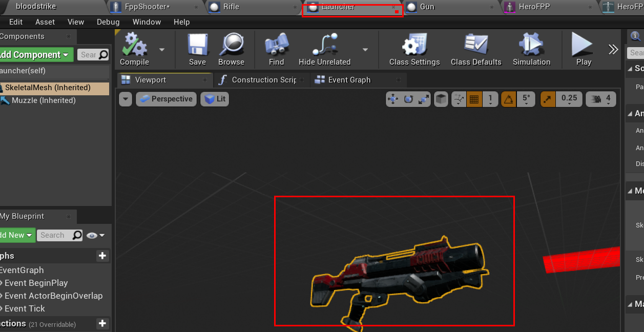Image resolution: width=644 pixels, height=332 pixels.
Task: Select the translate gizmo mode
Action: (393, 99)
